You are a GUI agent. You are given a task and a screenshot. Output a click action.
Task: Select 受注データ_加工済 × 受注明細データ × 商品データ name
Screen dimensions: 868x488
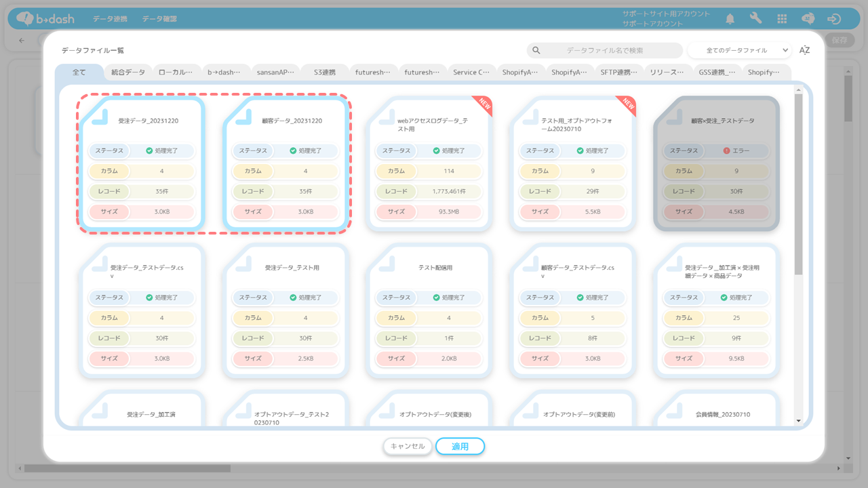723,272
